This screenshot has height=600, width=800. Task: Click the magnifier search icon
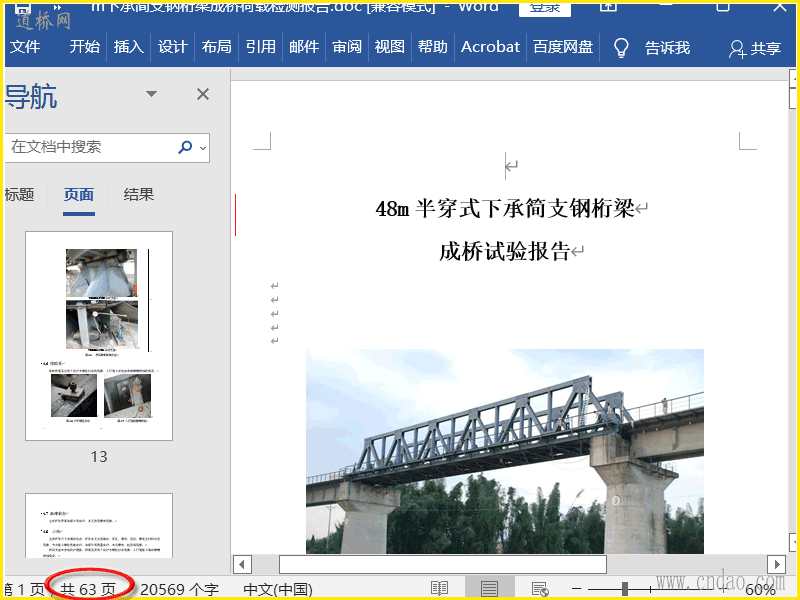(x=185, y=147)
